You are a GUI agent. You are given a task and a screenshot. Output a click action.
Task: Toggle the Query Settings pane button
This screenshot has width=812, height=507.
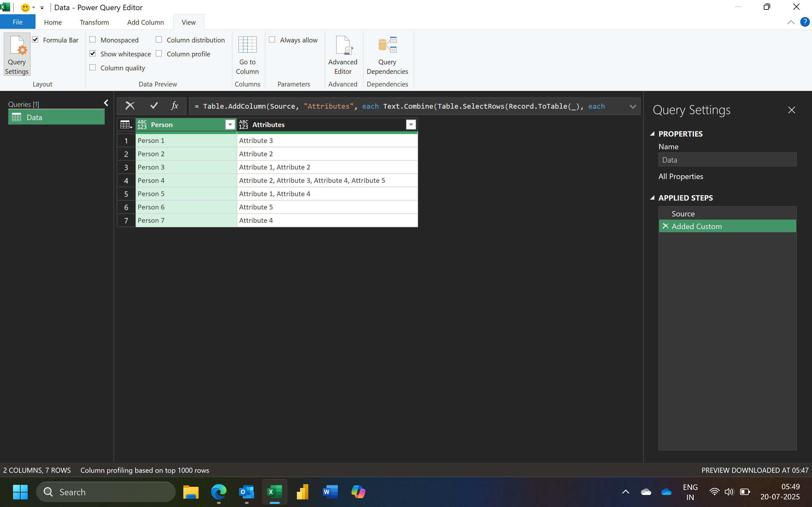17,54
